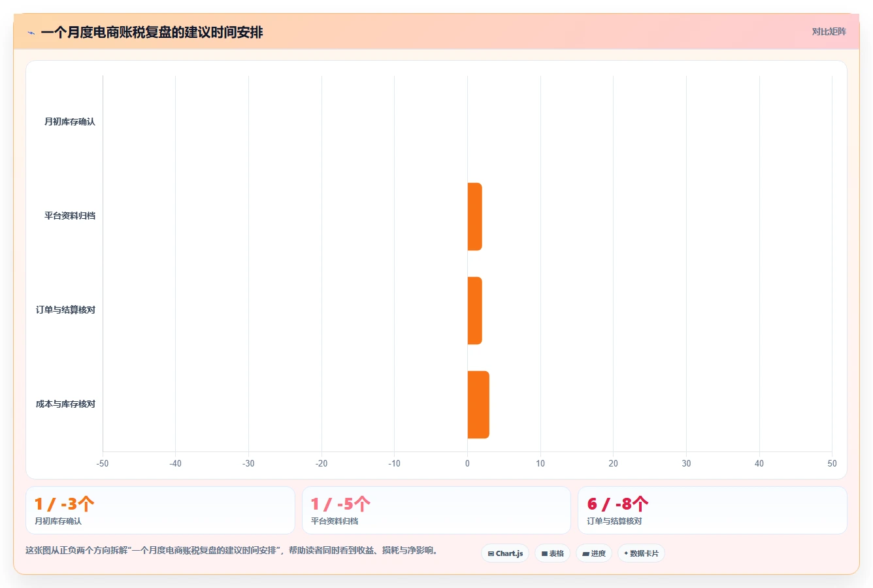Viewport: 873px width, 588px height.
Task: Click the lightning icon beside the title
Action: pos(31,33)
